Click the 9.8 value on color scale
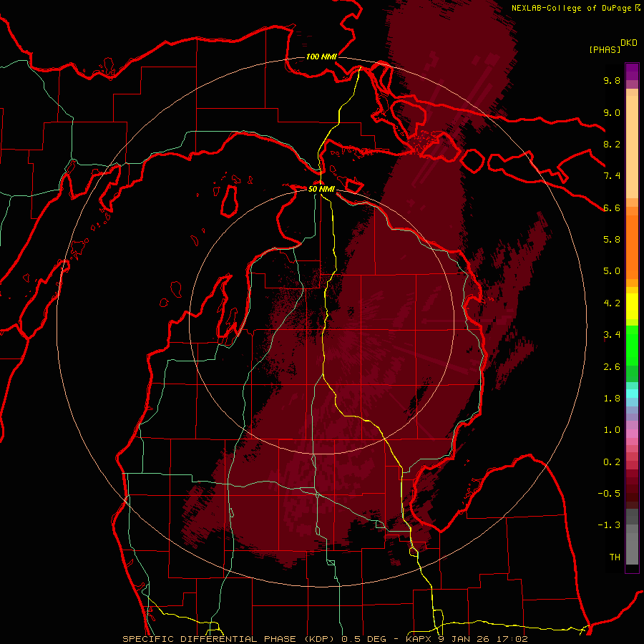The height and width of the screenshot is (644, 644). click(x=612, y=80)
